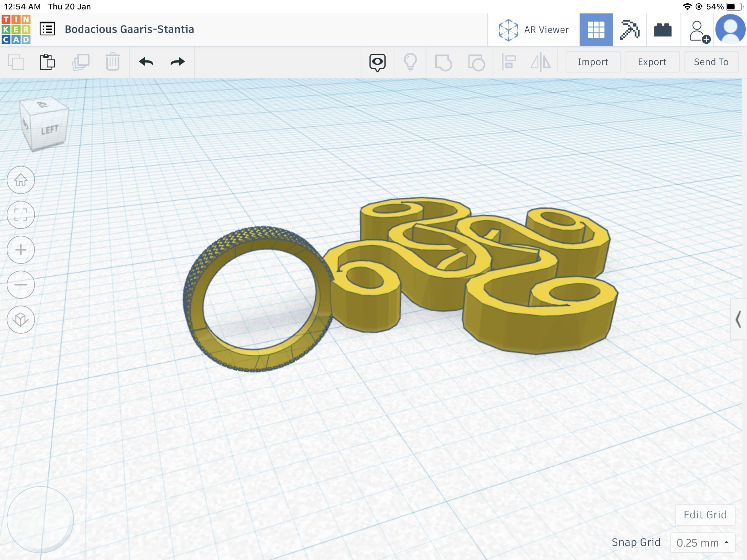The width and height of the screenshot is (747, 560).
Task: Switch to Blocks pickaxe mode
Action: tap(629, 30)
